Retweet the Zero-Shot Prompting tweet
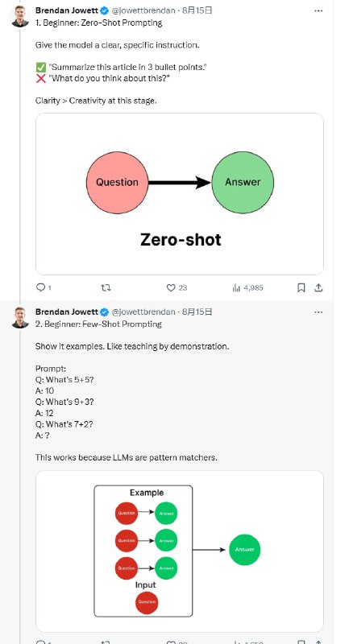Viewport: 349px width, 644px height. pyautogui.click(x=106, y=288)
